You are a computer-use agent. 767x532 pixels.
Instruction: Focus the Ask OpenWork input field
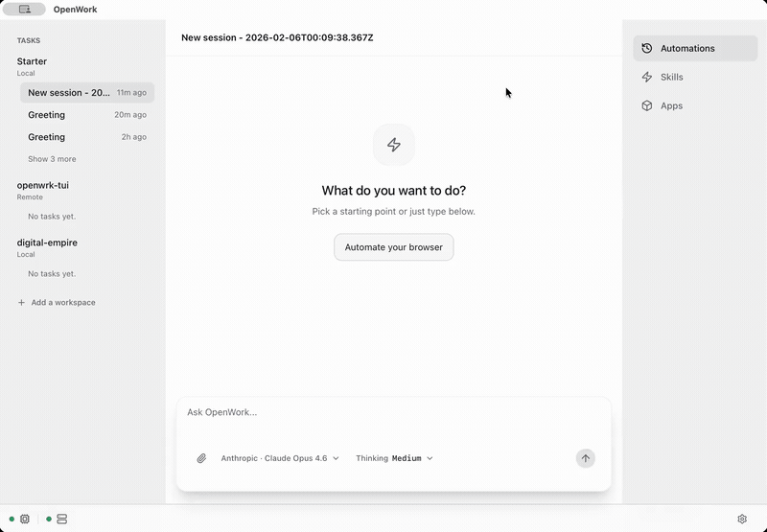(x=393, y=413)
